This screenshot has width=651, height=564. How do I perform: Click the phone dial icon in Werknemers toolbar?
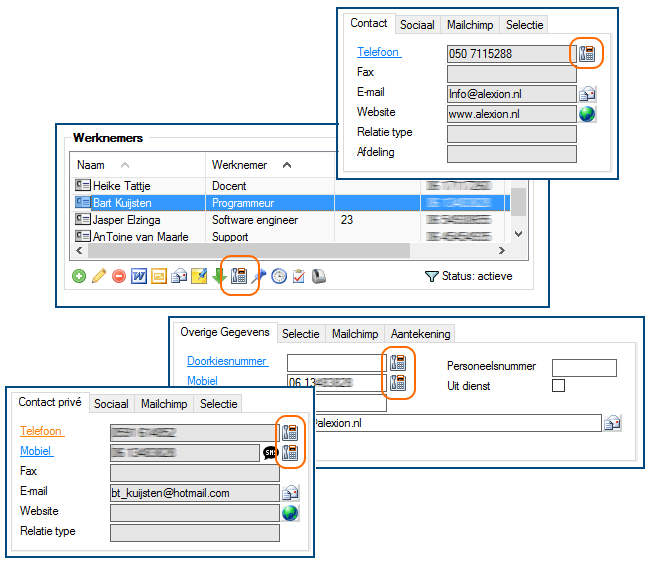(239, 276)
